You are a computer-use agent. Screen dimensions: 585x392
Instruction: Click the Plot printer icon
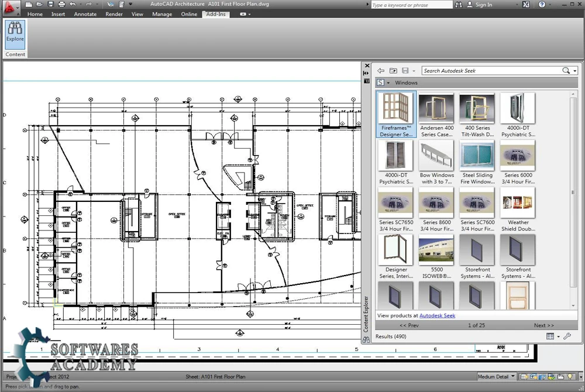tap(61, 5)
